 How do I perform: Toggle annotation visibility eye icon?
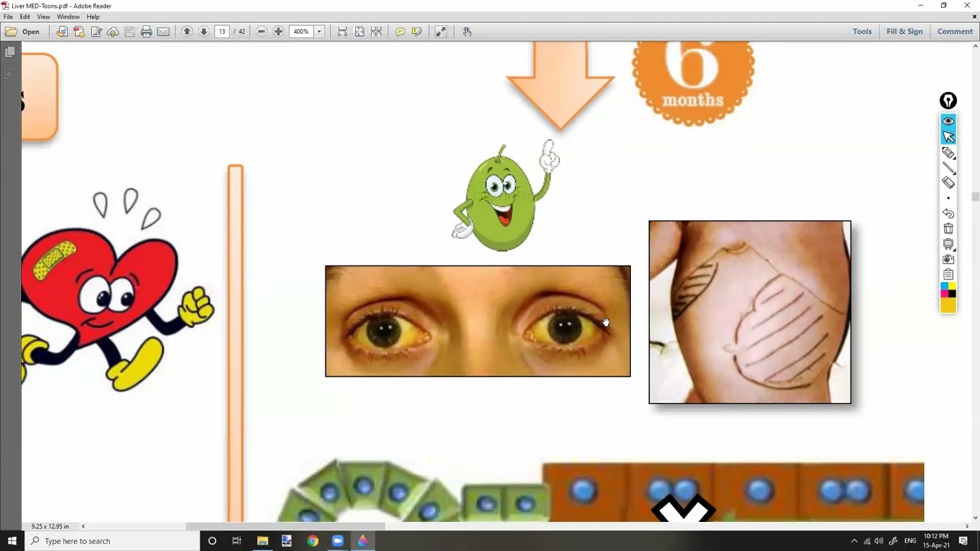tap(948, 121)
